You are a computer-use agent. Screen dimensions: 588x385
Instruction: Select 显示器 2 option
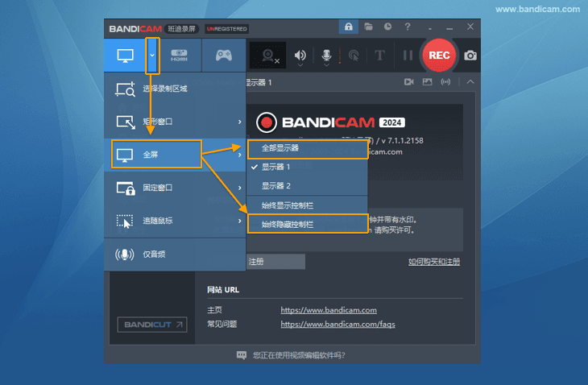coord(307,185)
